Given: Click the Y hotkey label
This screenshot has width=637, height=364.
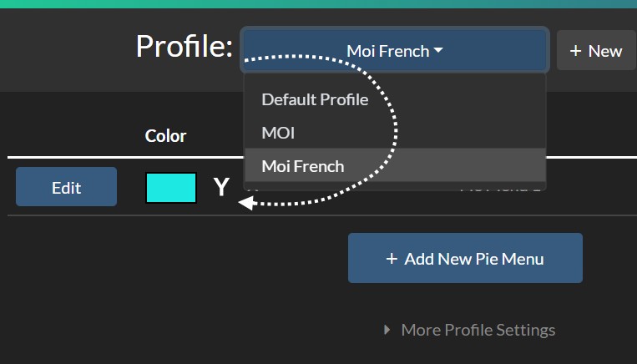Looking at the screenshot, I should 221,187.
